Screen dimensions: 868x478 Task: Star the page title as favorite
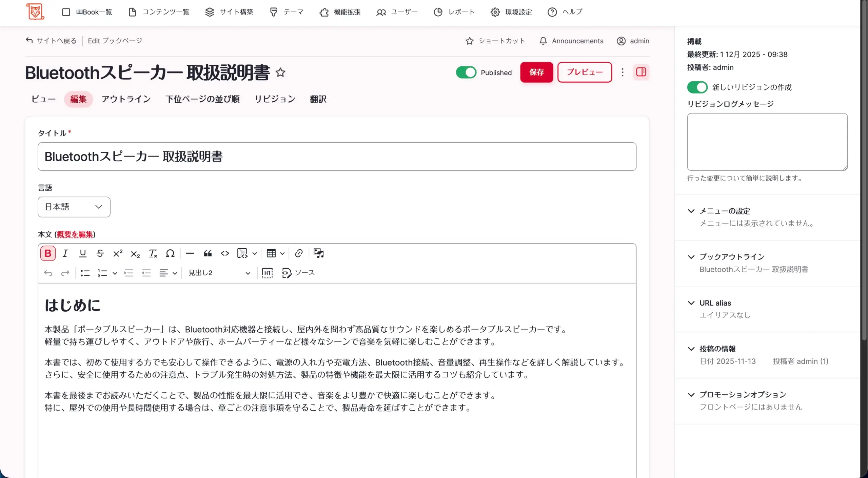click(x=280, y=72)
